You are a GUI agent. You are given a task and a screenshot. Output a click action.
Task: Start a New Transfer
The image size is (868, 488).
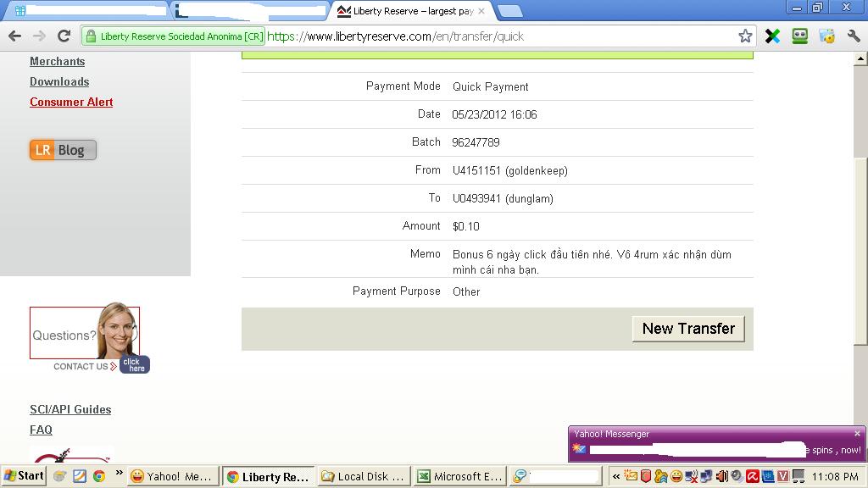(688, 329)
